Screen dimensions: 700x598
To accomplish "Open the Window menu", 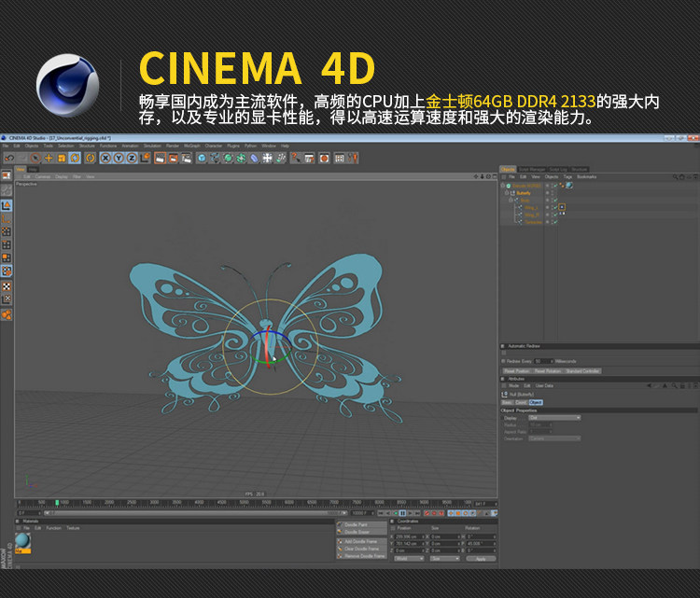I will (x=269, y=146).
